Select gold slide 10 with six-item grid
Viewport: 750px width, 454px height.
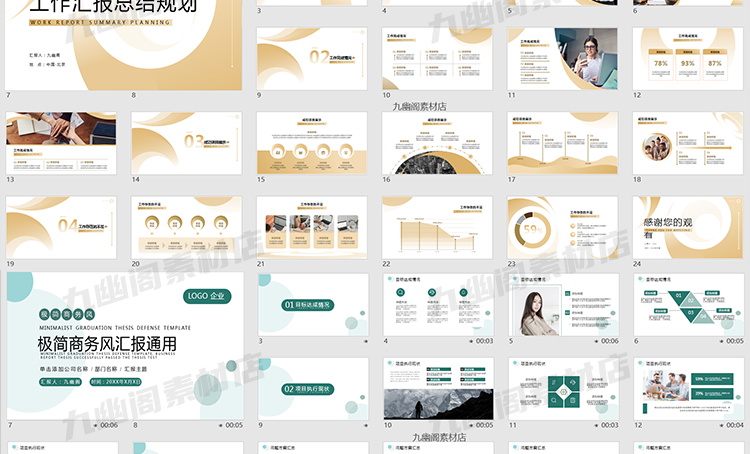point(437,59)
